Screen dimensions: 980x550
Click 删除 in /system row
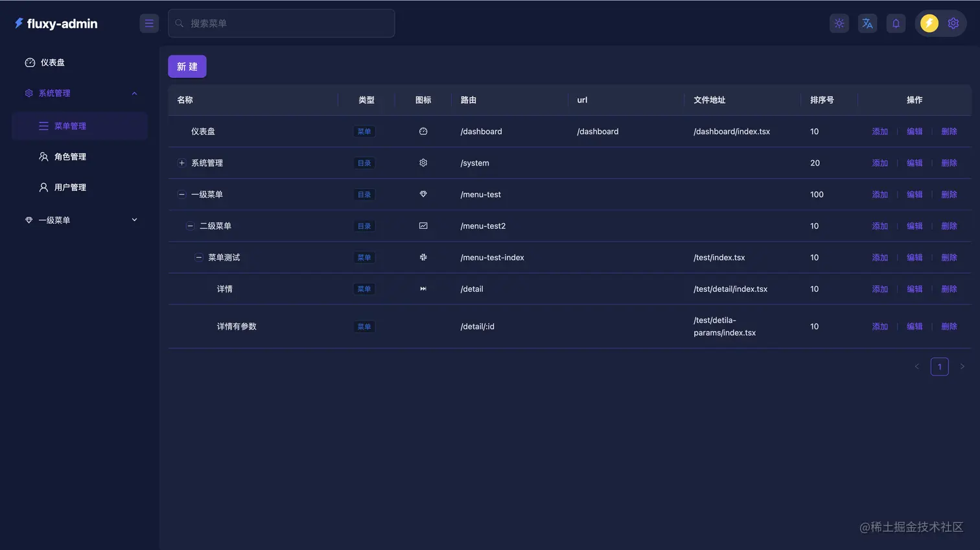point(949,163)
